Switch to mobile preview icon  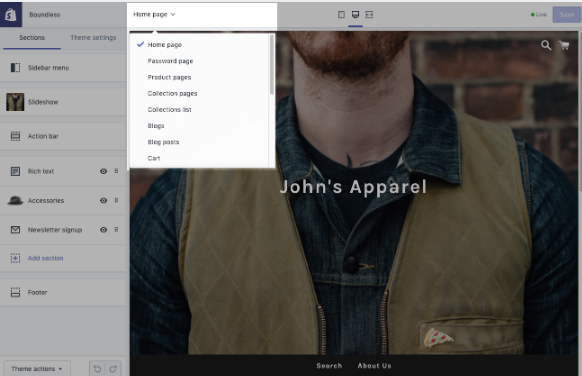341,14
